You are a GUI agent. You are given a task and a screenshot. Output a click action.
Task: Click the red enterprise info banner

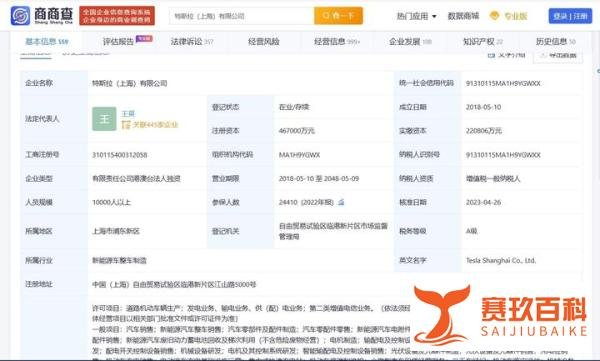tap(117, 16)
